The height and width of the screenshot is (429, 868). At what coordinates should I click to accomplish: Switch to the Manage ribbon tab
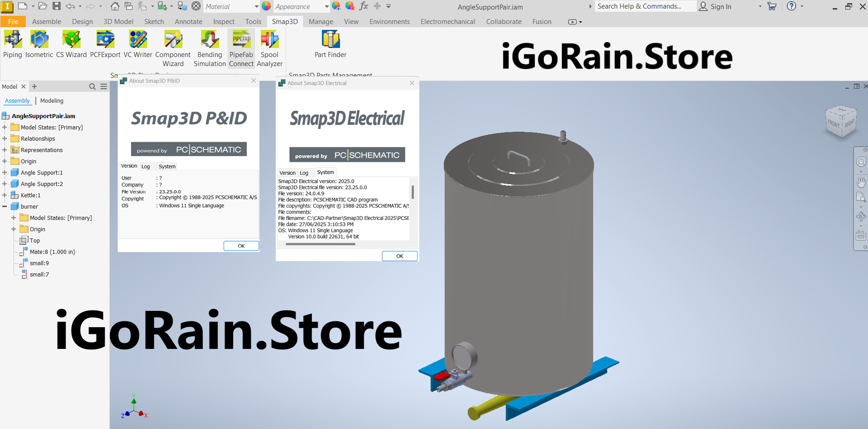321,22
